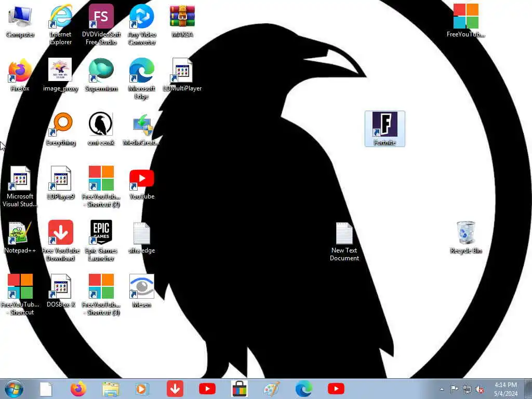
Task: Click the highlighted Fortnite shortcut
Action: coord(385,129)
